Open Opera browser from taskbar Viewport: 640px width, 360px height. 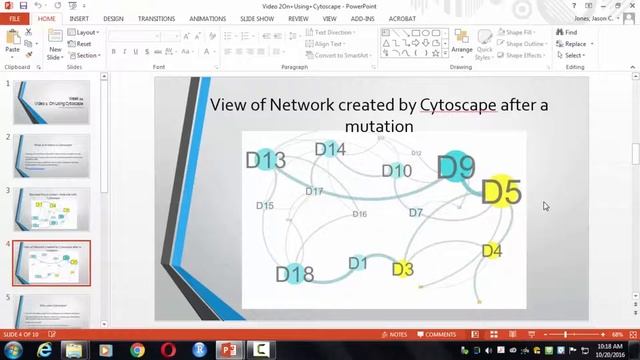(x=168, y=350)
